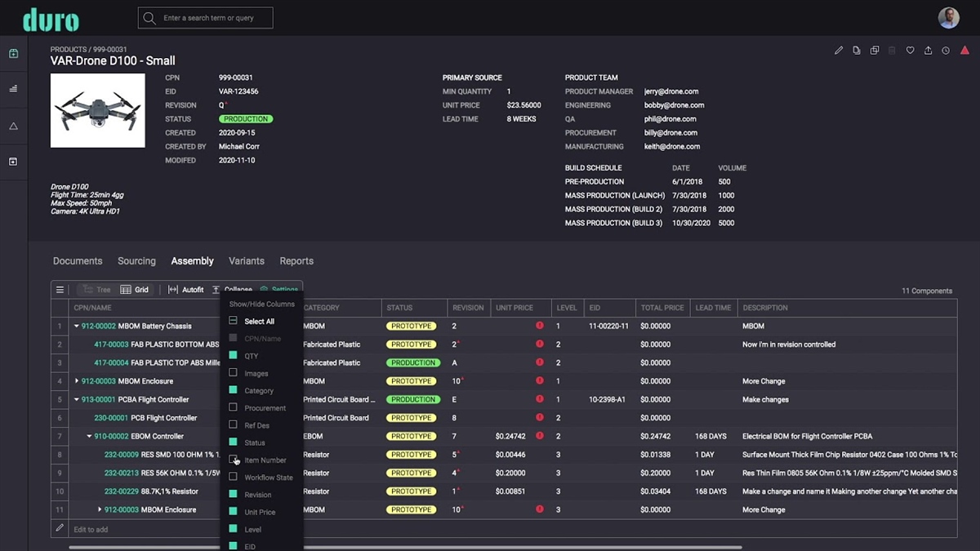Click the horizontal scrollbar under the table

(x=408, y=547)
